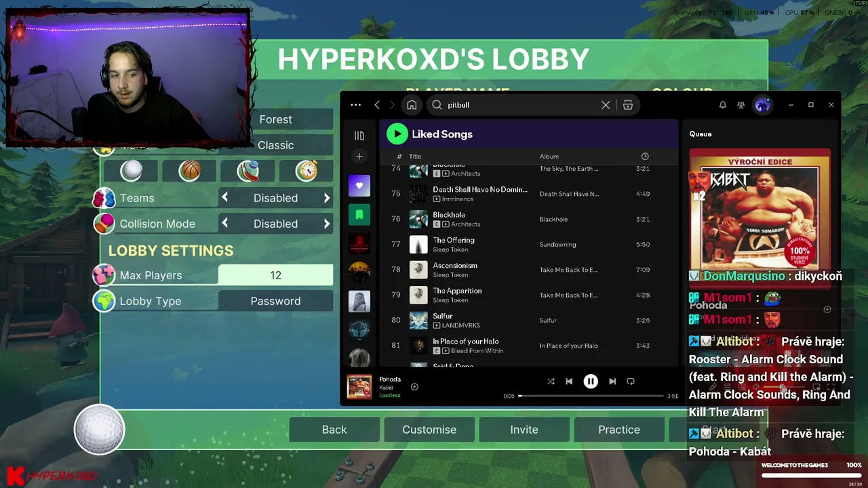Select the song 'Ascensionism'
Screen dimensions: 868x488
455,266
